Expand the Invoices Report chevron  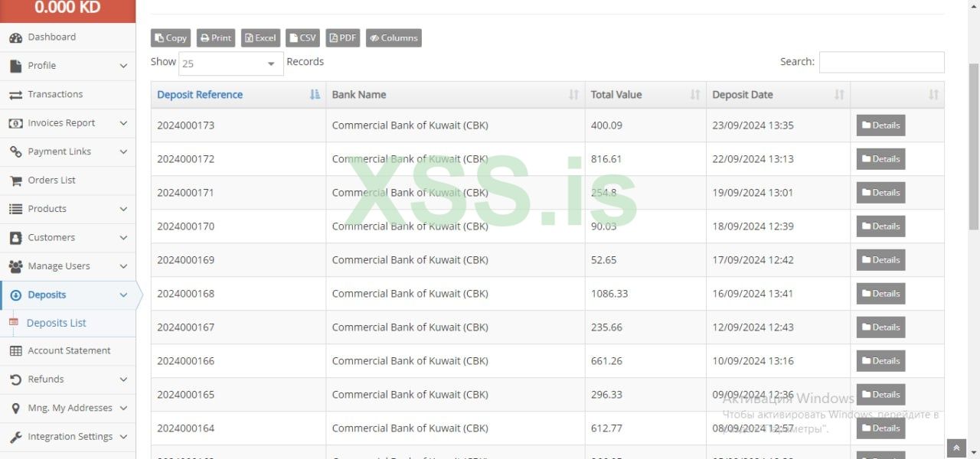point(123,123)
